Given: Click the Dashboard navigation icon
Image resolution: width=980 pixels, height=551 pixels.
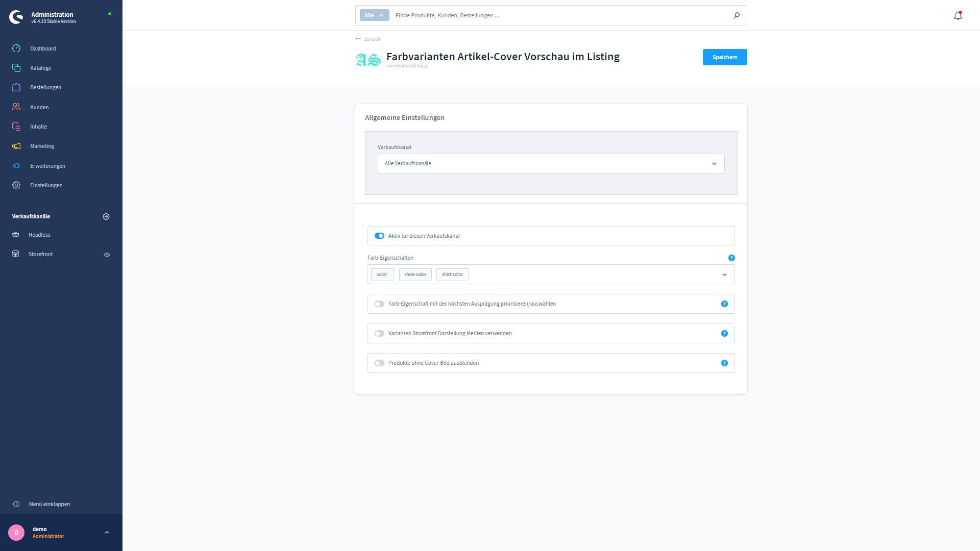Looking at the screenshot, I should click(x=17, y=48).
